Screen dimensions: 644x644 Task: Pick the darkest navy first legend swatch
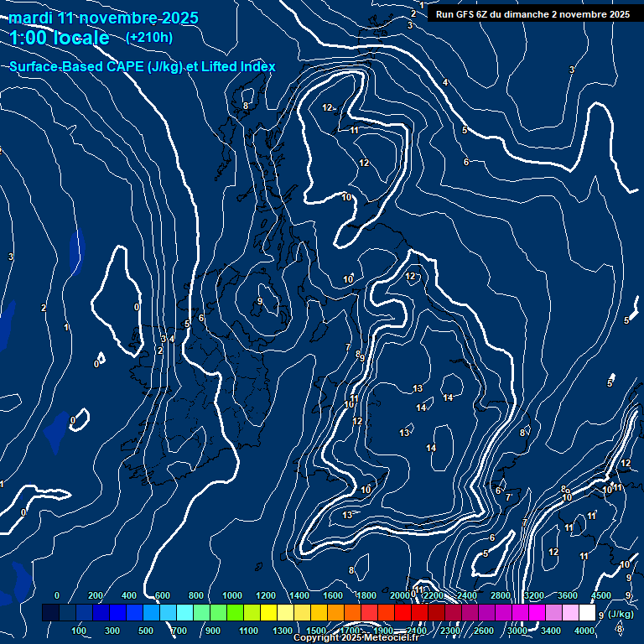pyautogui.click(x=50, y=614)
